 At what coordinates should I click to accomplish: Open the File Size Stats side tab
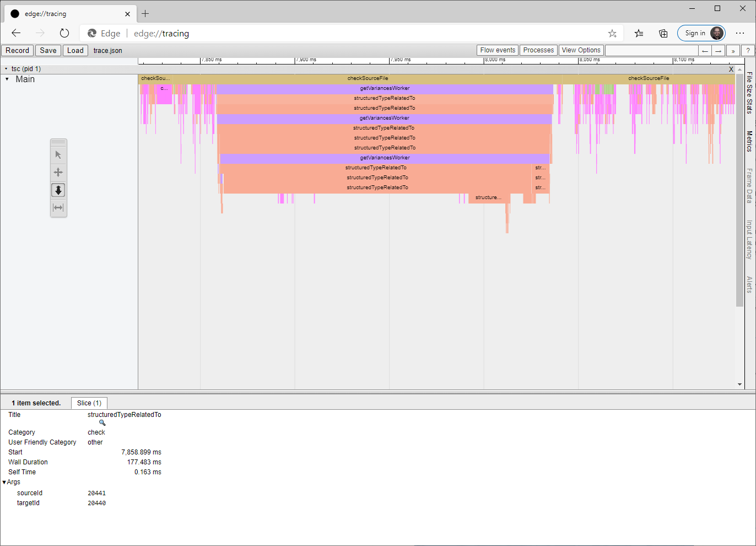point(749,93)
